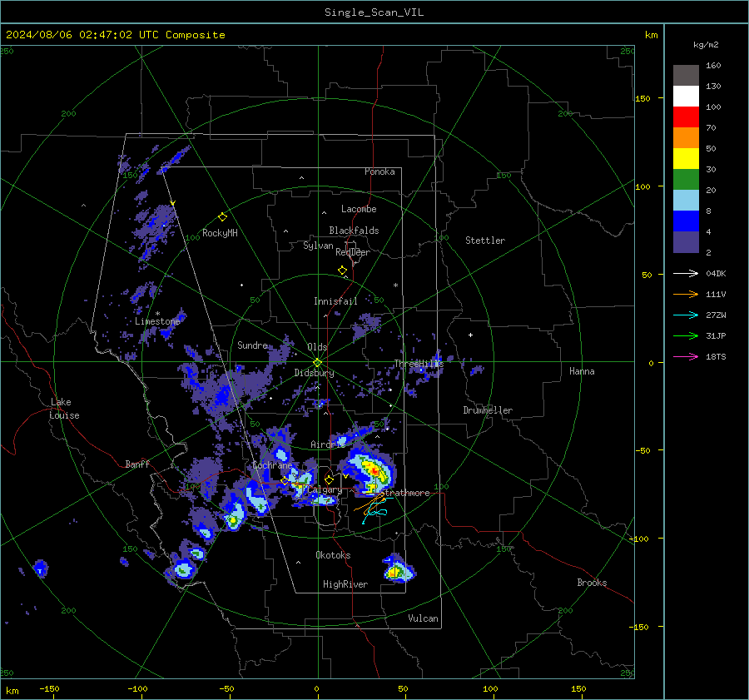Viewport: 749px width, 700px height.
Task: Click the Vulcan town label
Action: point(423,618)
